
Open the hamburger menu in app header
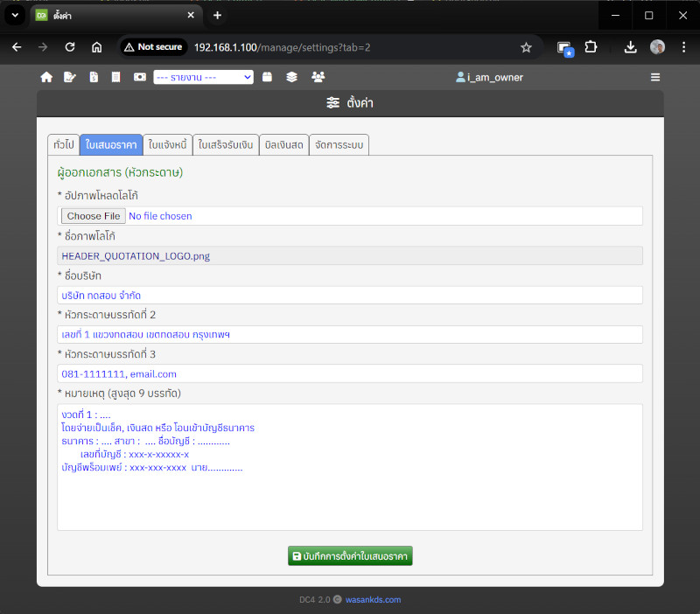pyautogui.click(x=655, y=77)
